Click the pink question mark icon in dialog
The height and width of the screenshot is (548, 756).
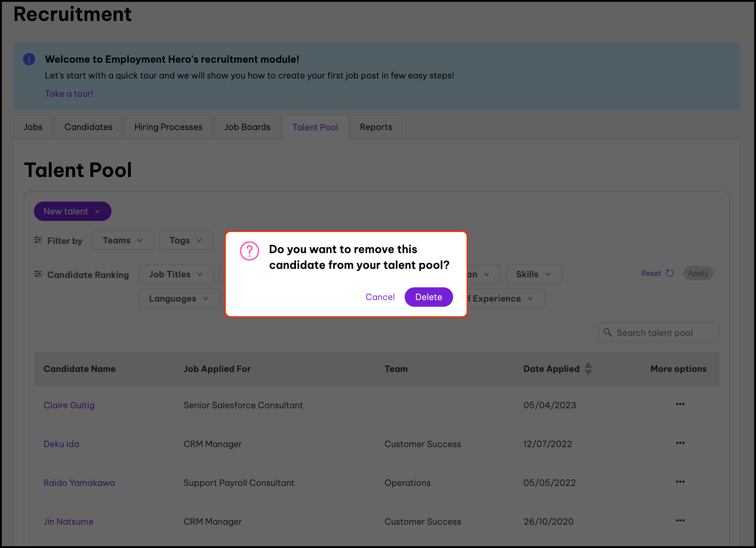click(249, 251)
